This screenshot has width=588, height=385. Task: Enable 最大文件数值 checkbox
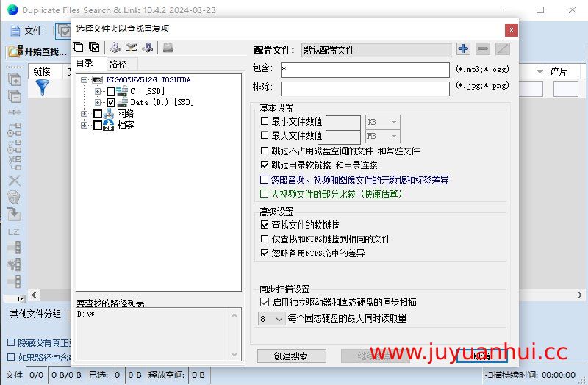[x=265, y=134]
